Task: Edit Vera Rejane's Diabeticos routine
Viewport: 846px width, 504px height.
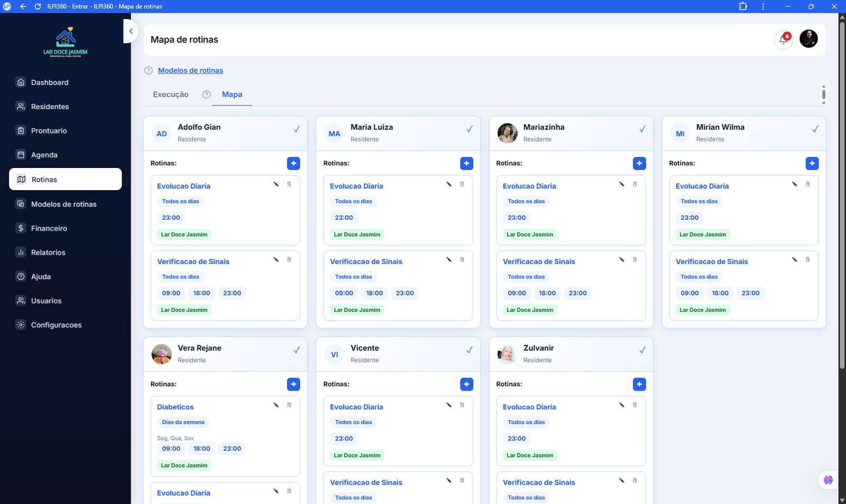Action: click(276, 405)
